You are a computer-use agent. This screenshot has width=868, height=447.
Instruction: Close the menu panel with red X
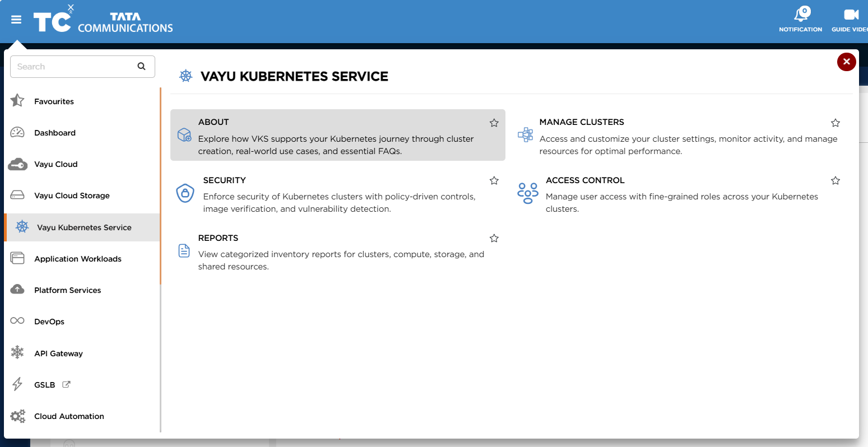point(846,62)
